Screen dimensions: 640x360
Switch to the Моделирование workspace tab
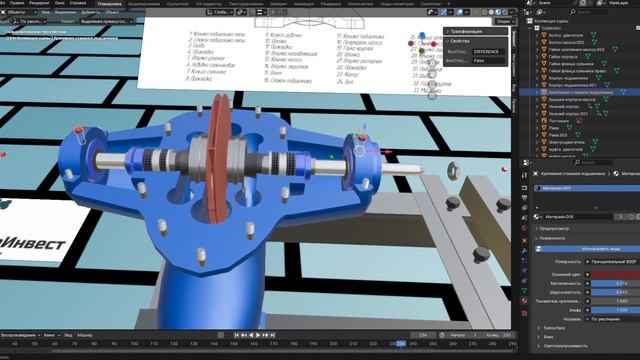(x=144, y=4)
